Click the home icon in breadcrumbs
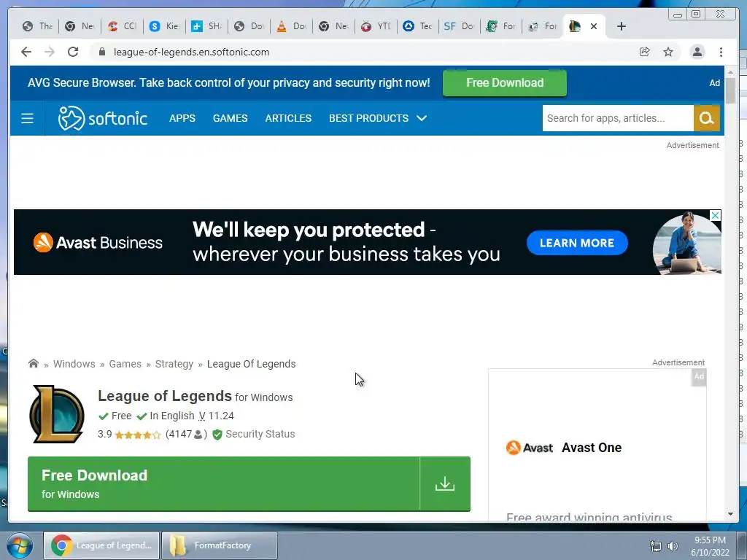 pyautogui.click(x=34, y=363)
